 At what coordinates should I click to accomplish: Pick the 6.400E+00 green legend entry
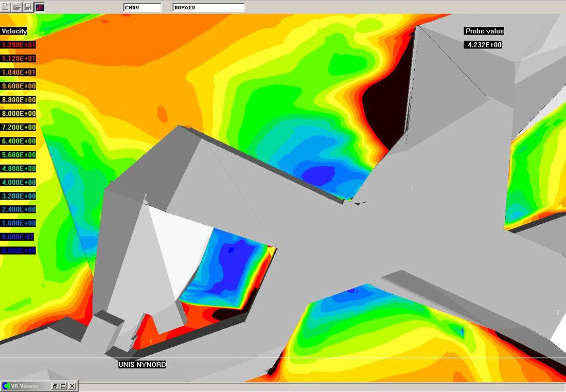19,141
